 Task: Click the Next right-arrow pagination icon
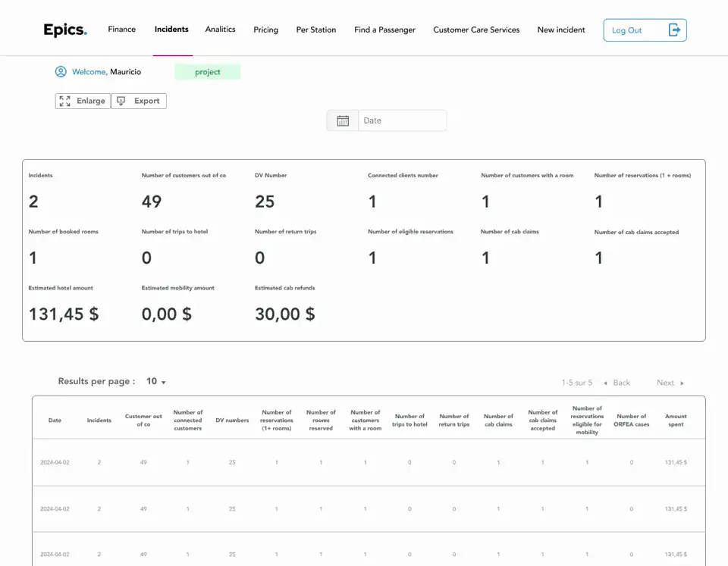pos(682,383)
